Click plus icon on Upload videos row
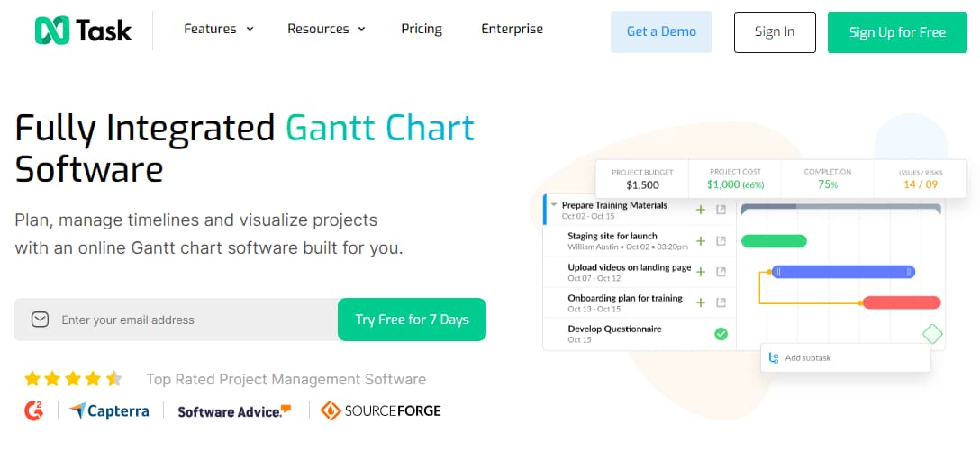 coord(701,272)
